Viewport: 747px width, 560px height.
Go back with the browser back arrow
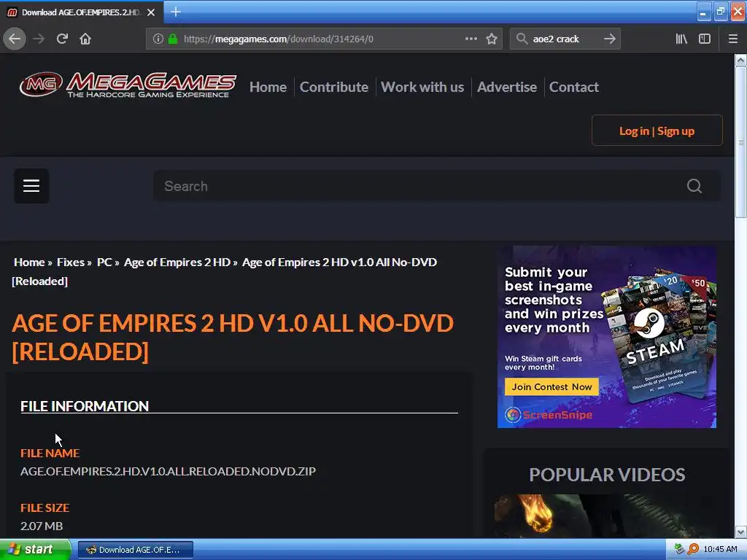pyautogui.click(x=15, y=39)
